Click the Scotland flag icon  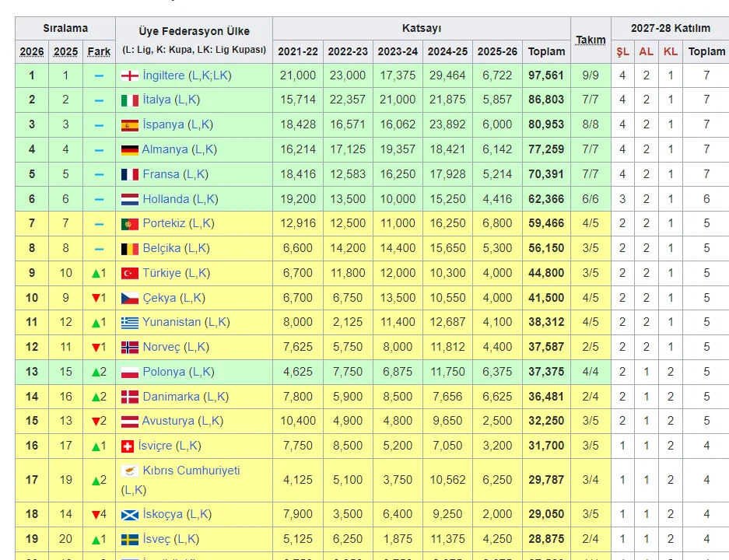(129, 515)
